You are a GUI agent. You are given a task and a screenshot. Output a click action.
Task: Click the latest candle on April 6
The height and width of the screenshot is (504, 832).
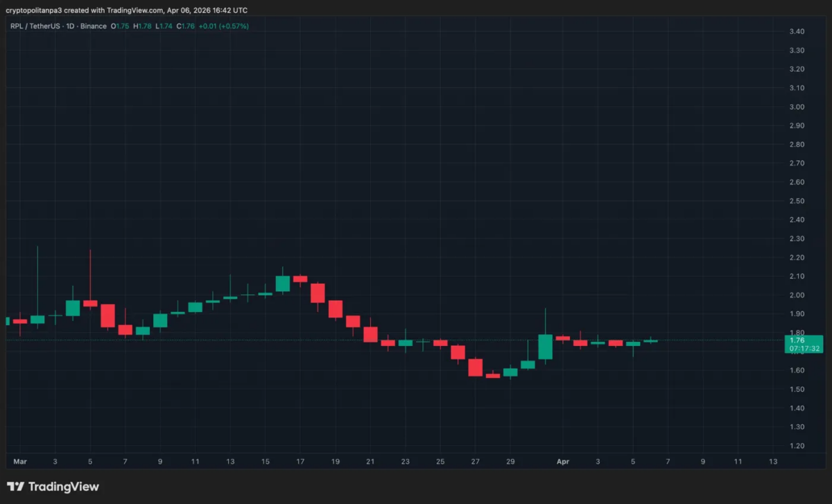point(650,340)
